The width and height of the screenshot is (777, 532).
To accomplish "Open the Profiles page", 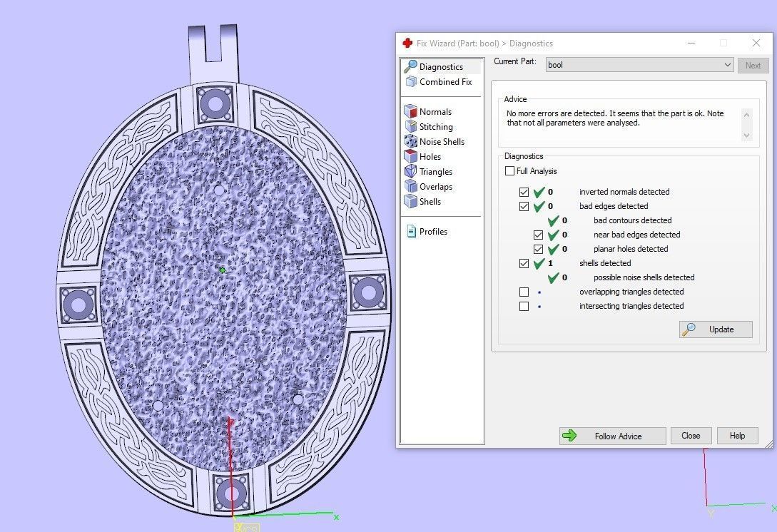I will [433, 231].
